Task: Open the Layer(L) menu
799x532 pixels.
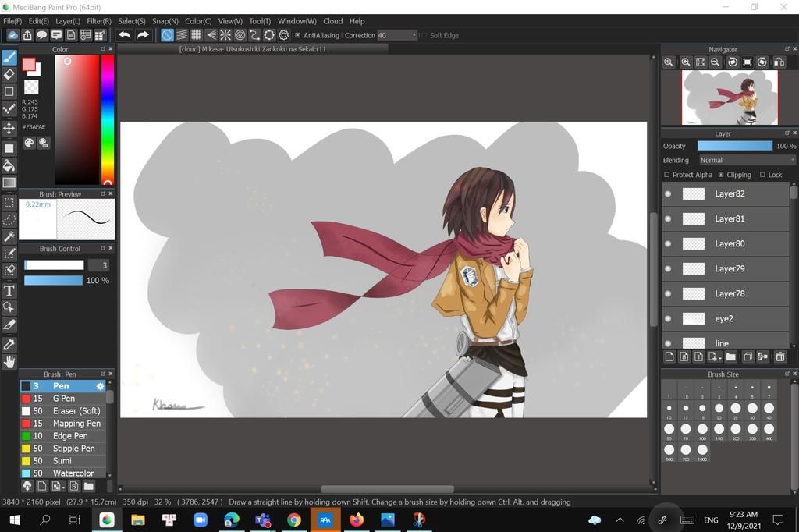Action: [68, 21]
